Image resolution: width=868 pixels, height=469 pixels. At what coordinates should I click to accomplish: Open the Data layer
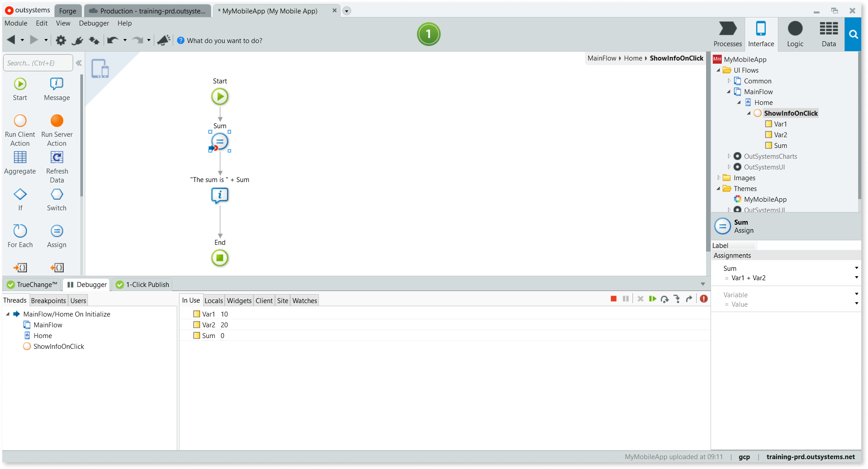pyautogui.click(x=829, y=34)
